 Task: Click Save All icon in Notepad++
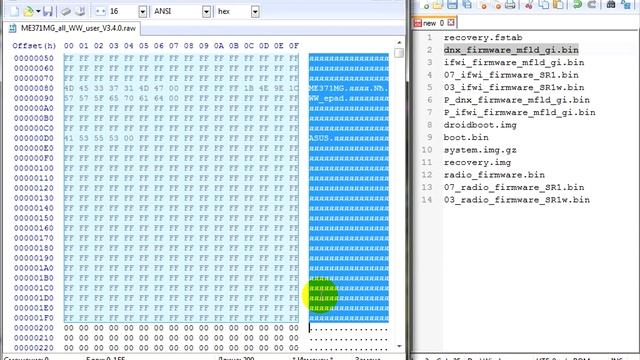tap(467, 4)
